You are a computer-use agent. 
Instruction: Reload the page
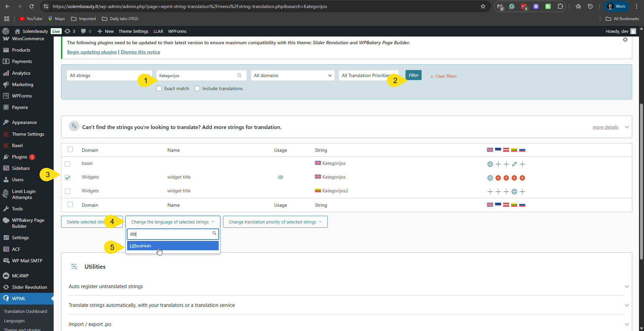point(32,6)
